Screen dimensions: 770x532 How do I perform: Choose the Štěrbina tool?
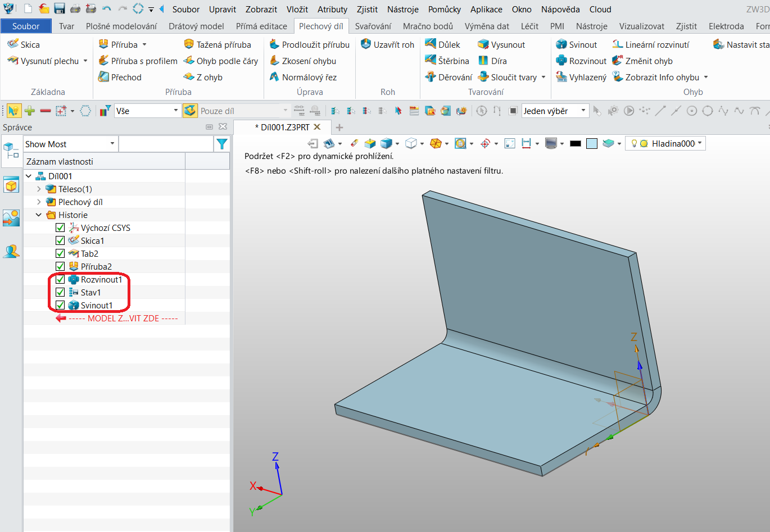tap(447, 61)
